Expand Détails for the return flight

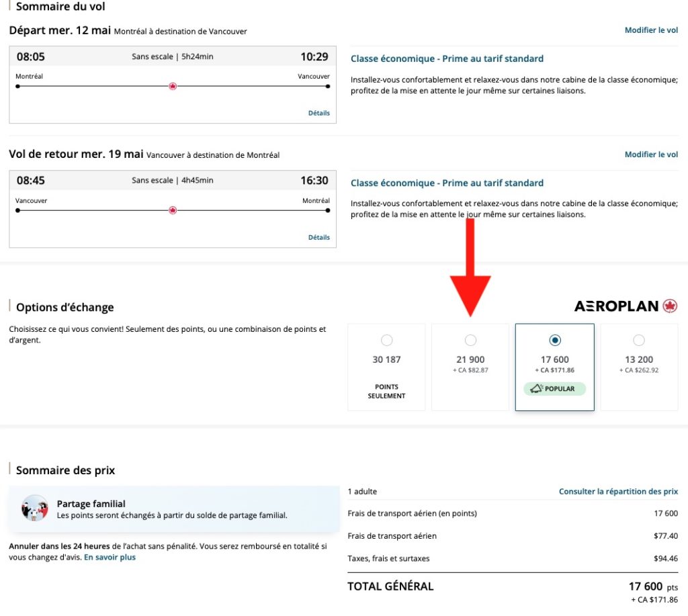point(318,236)
